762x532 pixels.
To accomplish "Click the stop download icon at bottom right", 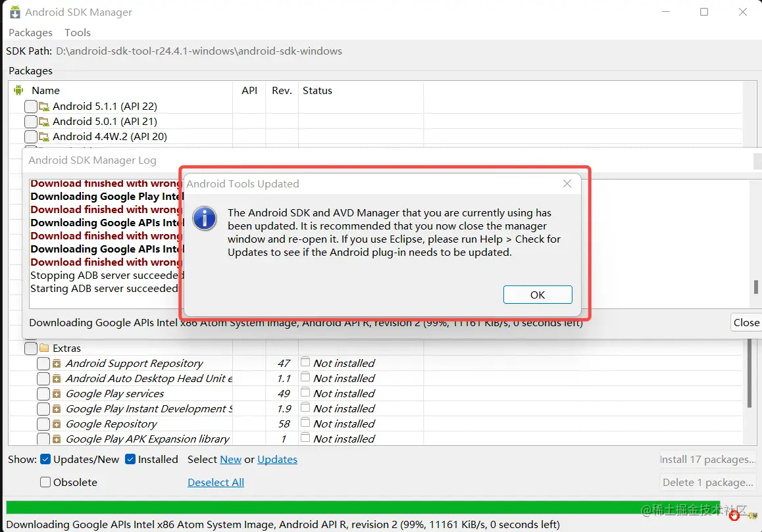I will [x=734, y=515].
